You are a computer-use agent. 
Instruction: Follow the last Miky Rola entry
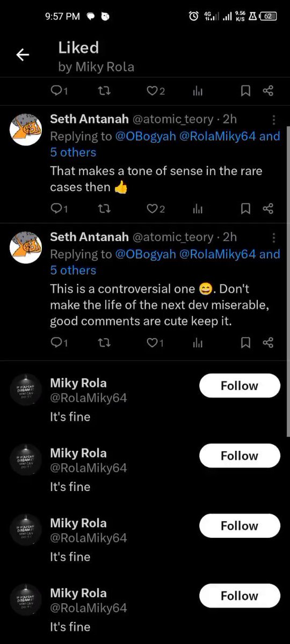coord(240,596)
